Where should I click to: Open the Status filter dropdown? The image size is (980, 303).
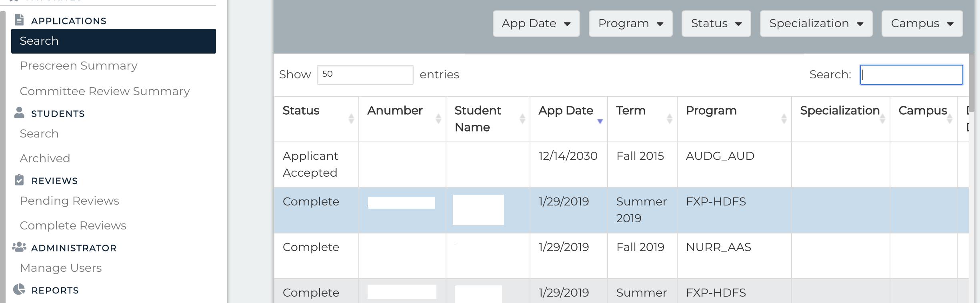click(x=716, y=24)
